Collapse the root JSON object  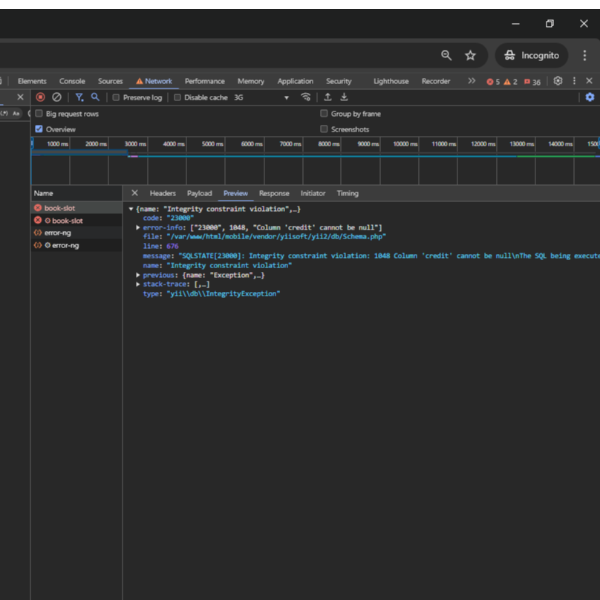coord(131,209)
